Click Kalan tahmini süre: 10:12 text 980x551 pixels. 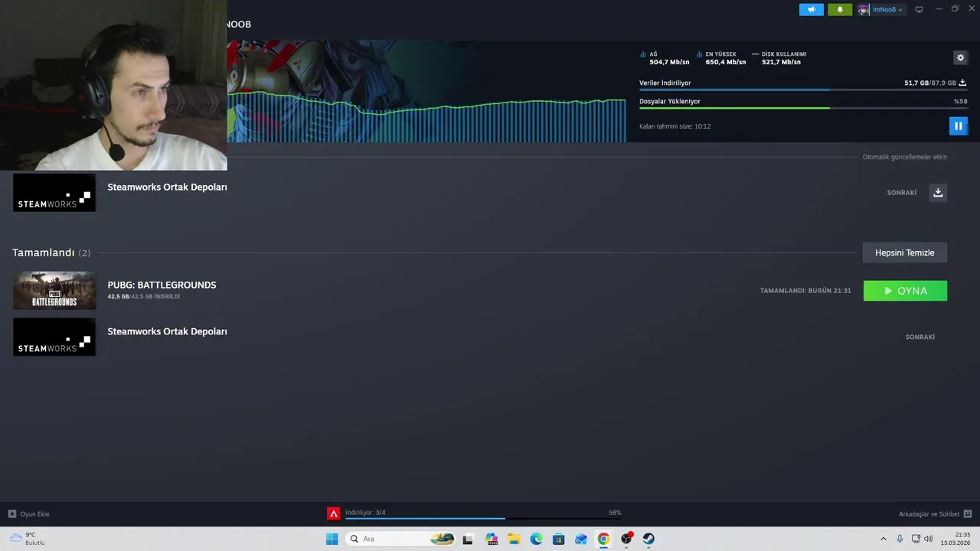point(675,126)
